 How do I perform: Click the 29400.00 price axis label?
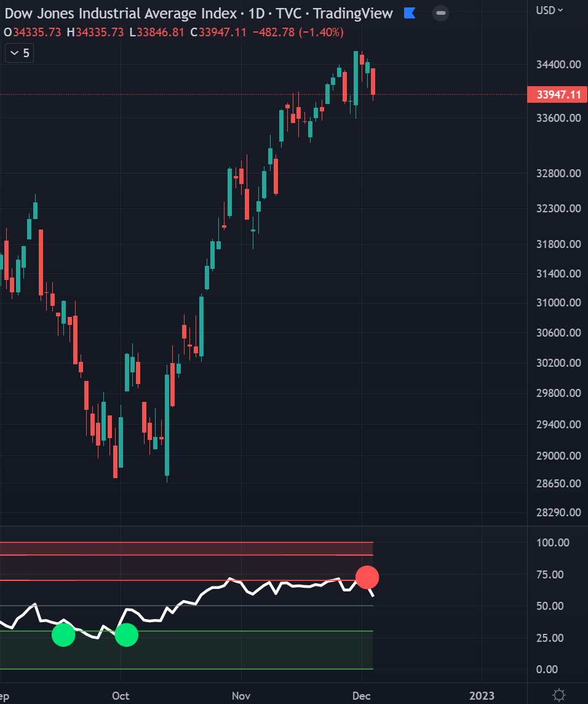(558, 424)
